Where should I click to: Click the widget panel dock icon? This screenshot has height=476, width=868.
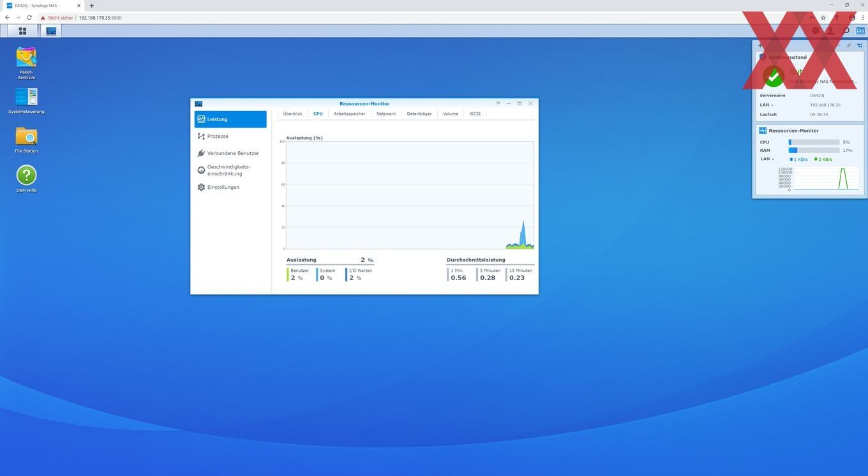pos(860,45)
